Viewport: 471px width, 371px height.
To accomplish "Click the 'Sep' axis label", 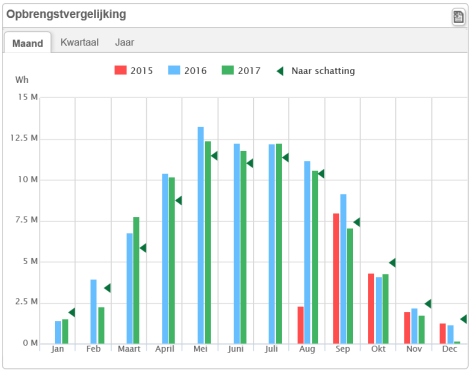I will [343, 349].
